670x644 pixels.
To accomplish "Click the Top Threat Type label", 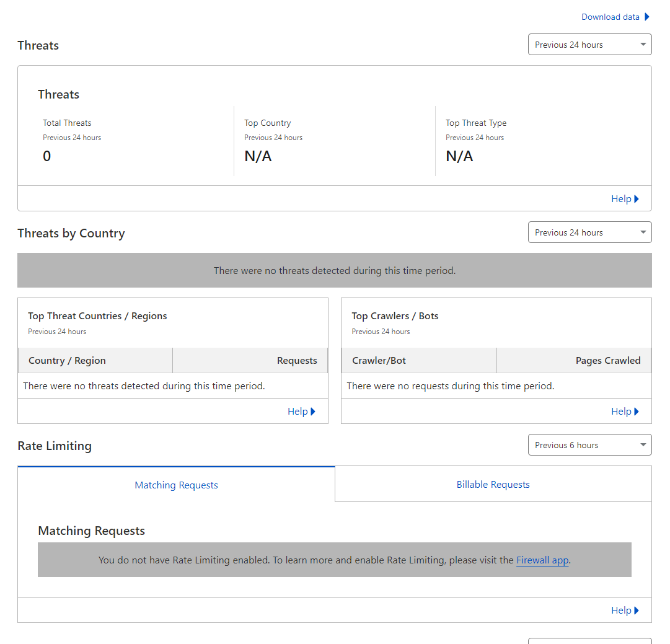I will tap(476, 123).
